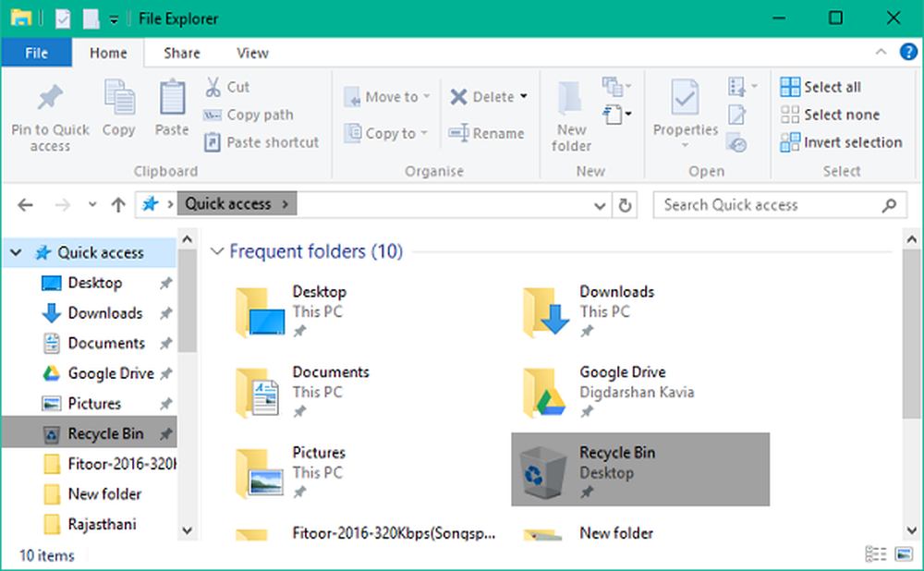Refresh the Quick access view
The image size is (924, 571).
coord(626,205)
